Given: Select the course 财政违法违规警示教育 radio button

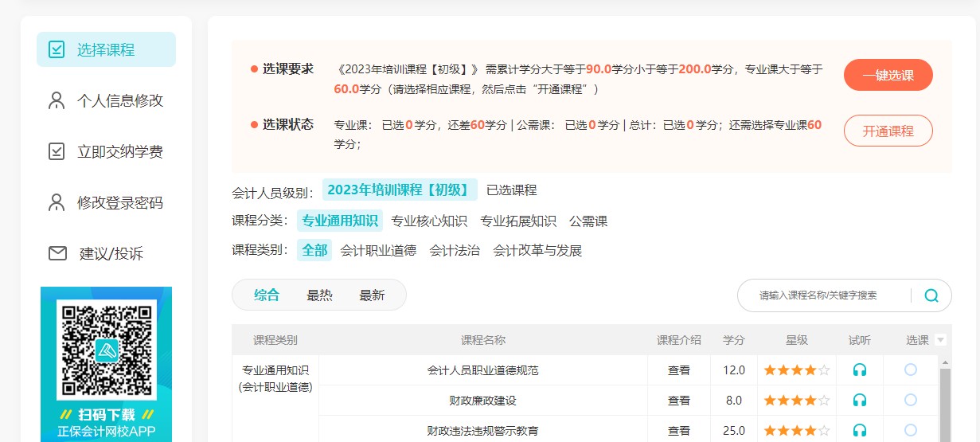Looking at the screenshot, I should [911, 430].
